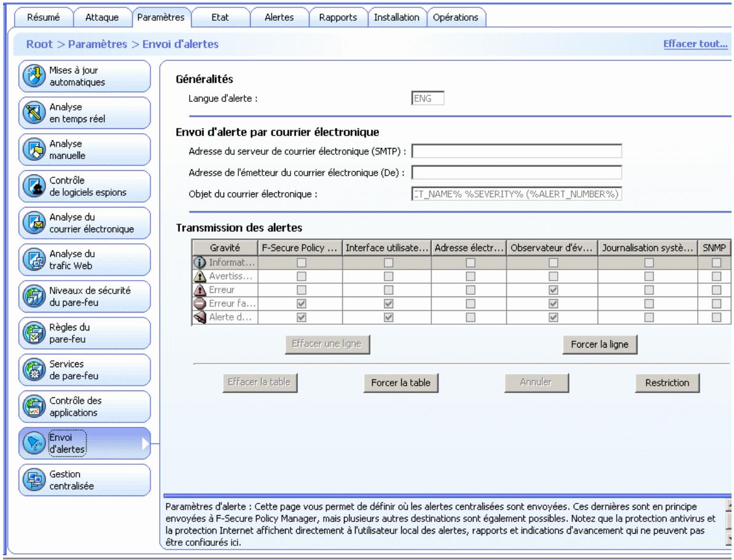Image resolution: width=734 pixels, height=560 pixels.
Task: Click the Informat... severity info icon
Action: (x=200, y=263)
